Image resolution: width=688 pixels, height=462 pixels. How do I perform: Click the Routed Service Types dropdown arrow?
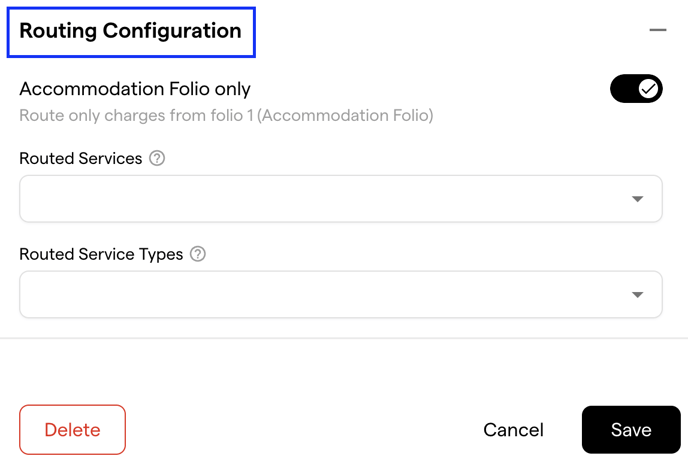638,294
